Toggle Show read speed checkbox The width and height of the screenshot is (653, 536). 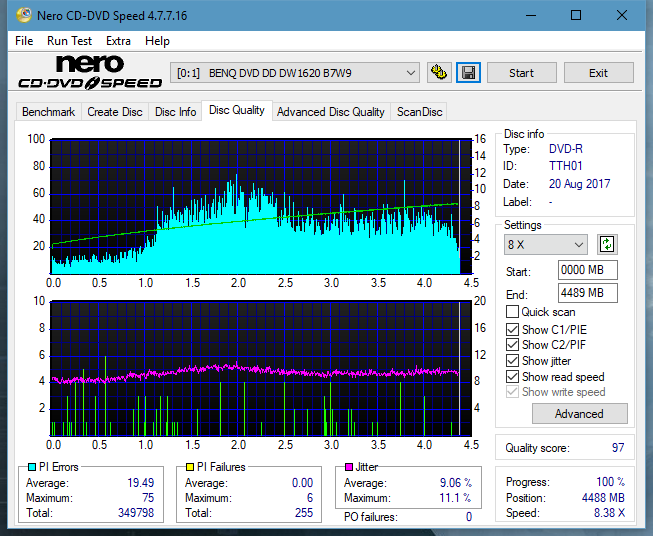[x=512, y=376]
